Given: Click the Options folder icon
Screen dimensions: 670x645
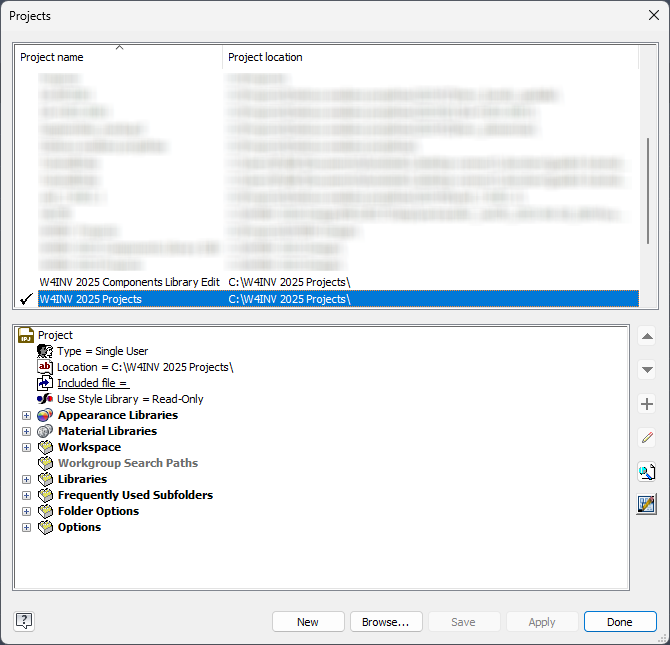Looking at the screenshot, I should pos(45,527).
